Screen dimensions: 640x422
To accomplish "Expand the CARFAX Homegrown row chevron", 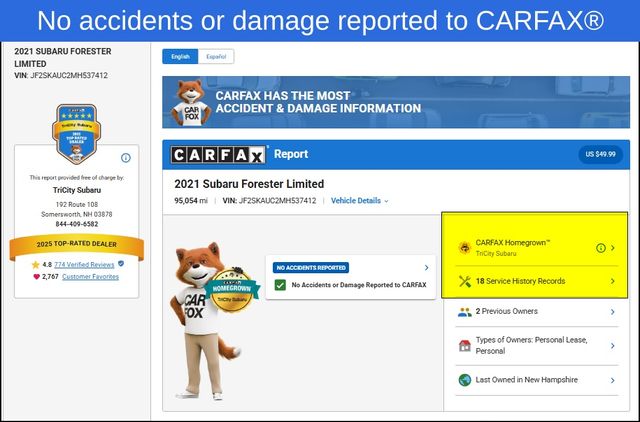I will click(x=613, y=248).
